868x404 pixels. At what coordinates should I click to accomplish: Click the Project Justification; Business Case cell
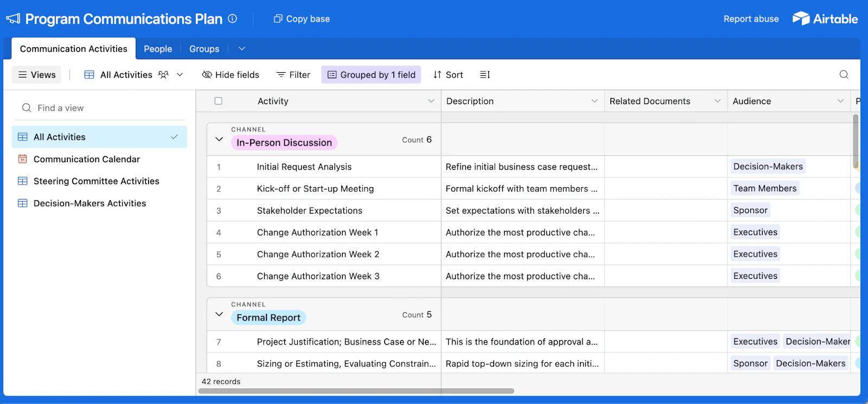pos(324,342)
